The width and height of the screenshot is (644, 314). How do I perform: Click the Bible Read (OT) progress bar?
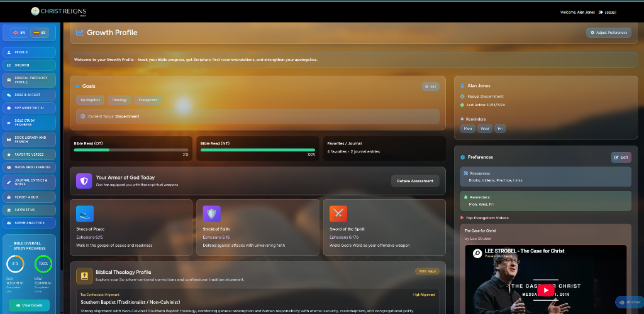(131, 150)
